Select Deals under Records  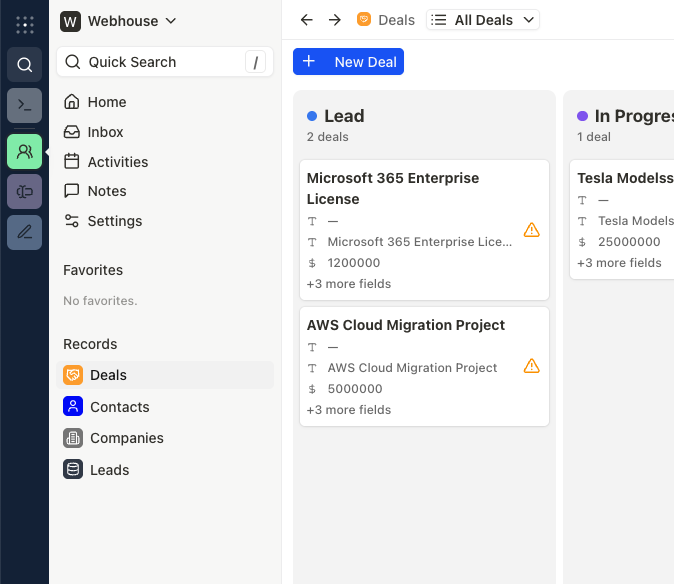(165, 375)
